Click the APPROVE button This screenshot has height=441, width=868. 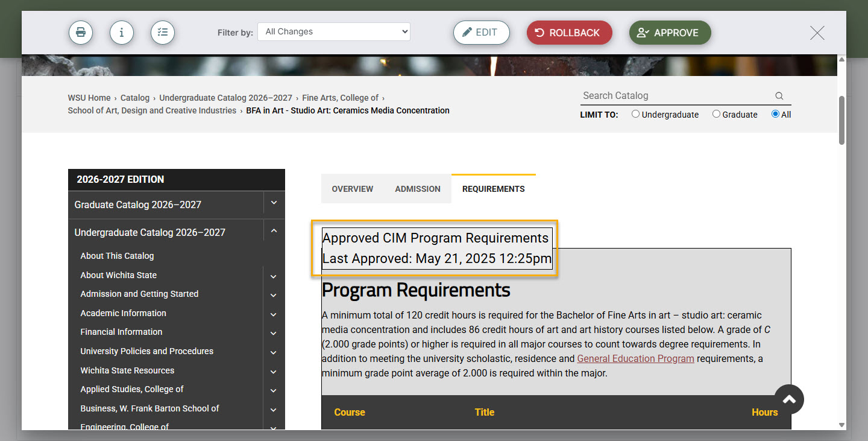click(670, 33)
